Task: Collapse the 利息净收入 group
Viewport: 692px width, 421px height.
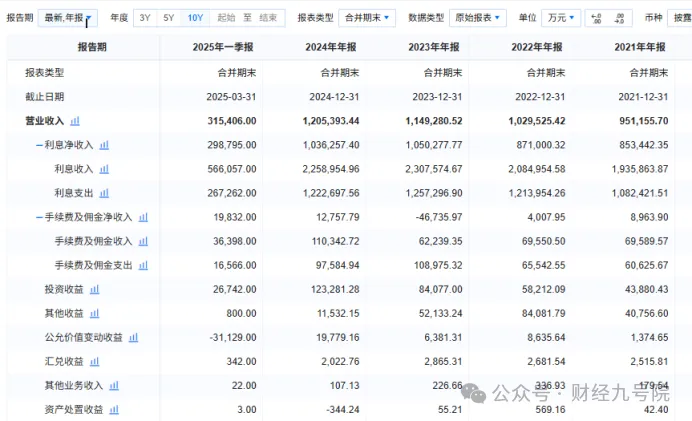Action: [39, 145]
